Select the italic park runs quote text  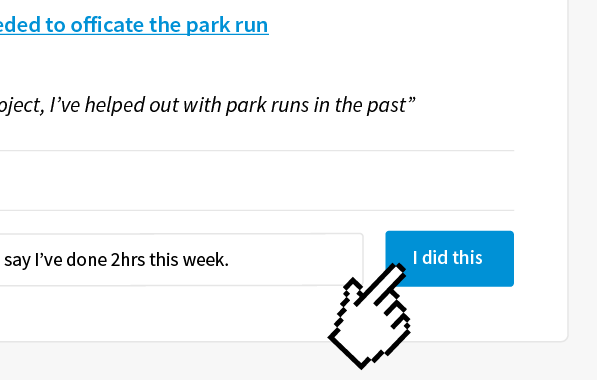pyautogui.click(x=208, y=105)
